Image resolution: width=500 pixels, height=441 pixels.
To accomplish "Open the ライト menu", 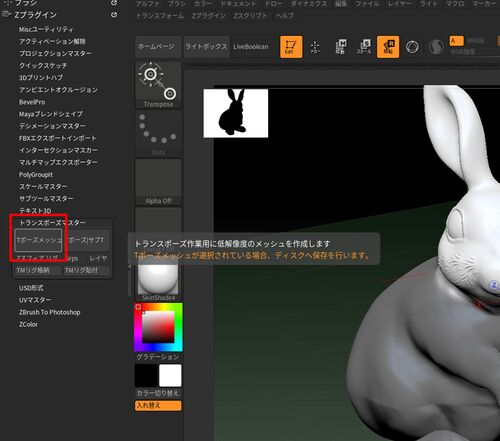I will (429, 4).
